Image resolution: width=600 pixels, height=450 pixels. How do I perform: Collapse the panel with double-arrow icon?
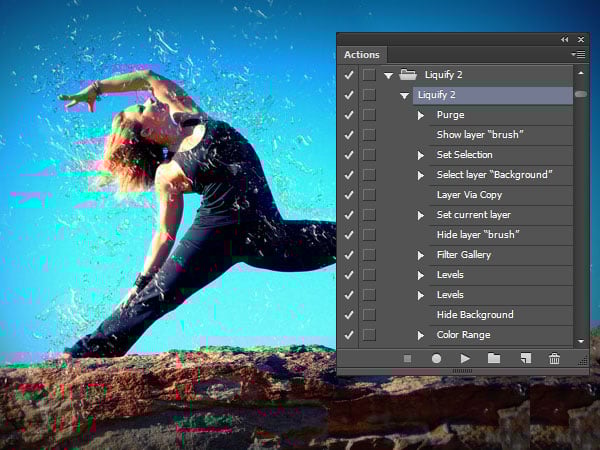pos(564,39)
